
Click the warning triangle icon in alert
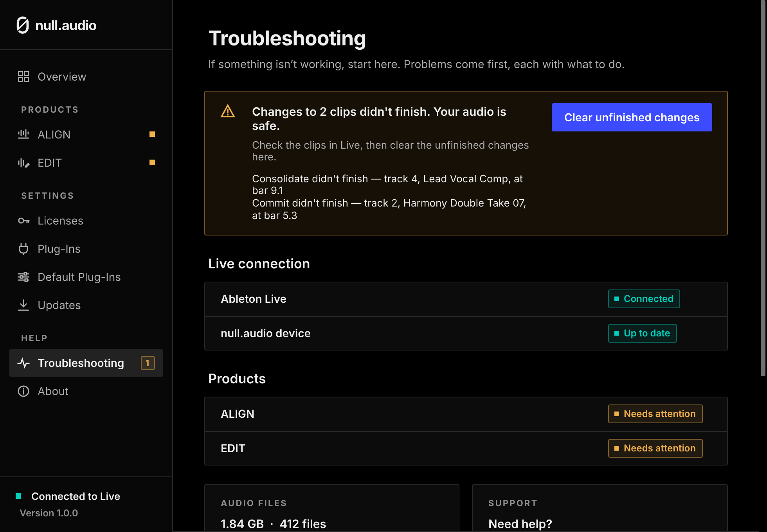click(228, 111)
